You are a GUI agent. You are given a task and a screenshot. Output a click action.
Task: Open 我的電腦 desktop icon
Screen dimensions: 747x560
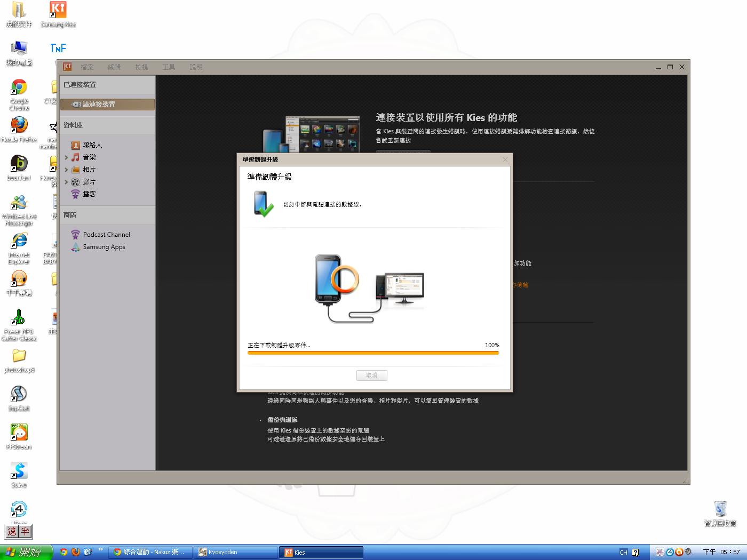(19, 53)
